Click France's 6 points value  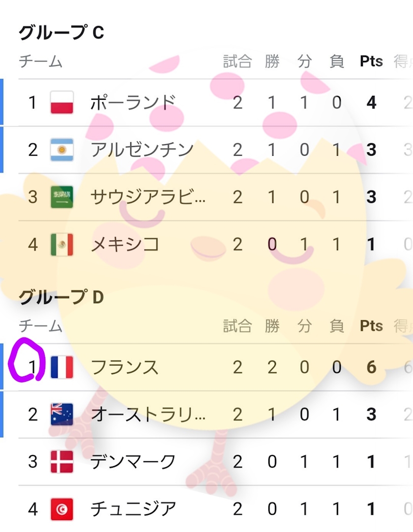tap(371, 367)
